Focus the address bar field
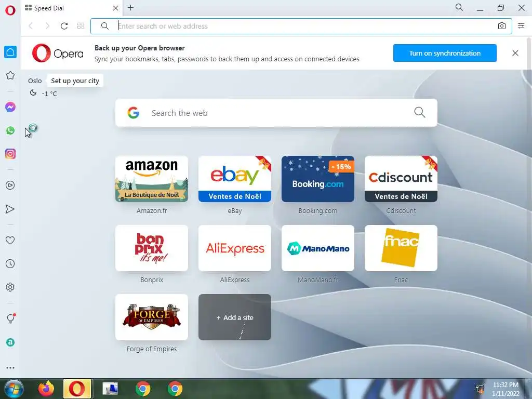The width and height of the screenshot is (532, 399). 301,26
